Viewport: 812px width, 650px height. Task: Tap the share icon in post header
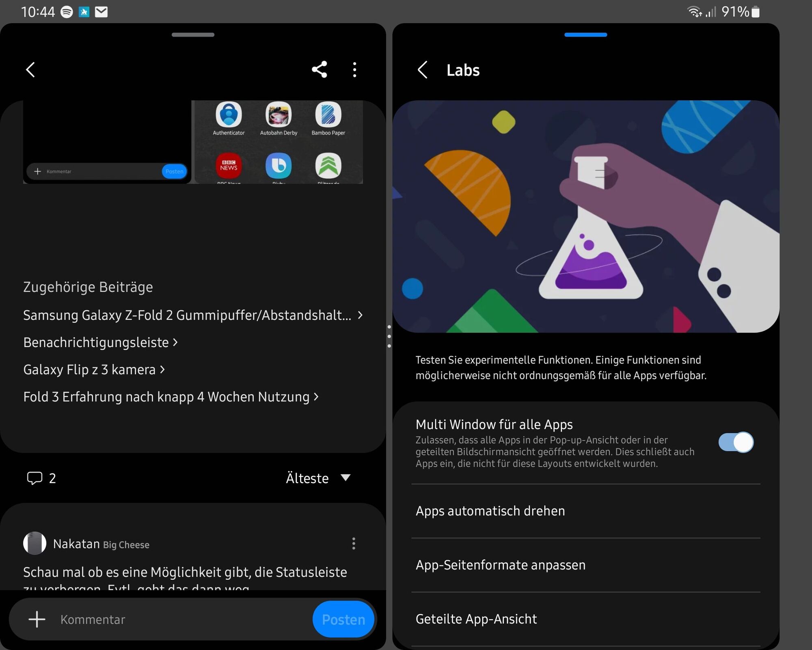(x=320, y=70)
